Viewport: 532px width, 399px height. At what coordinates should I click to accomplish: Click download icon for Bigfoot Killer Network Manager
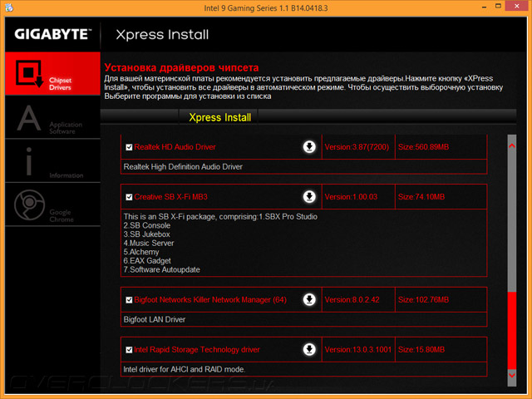(x=309, y=299)
